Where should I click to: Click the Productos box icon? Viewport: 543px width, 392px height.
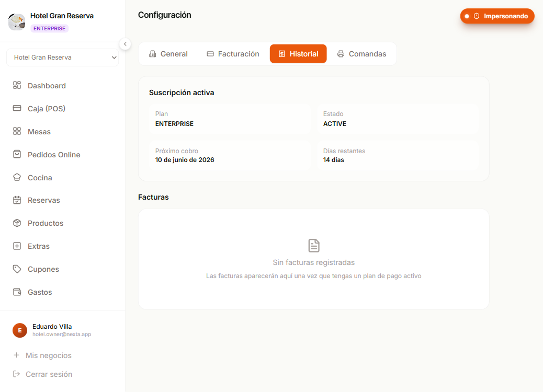[17, 223]
